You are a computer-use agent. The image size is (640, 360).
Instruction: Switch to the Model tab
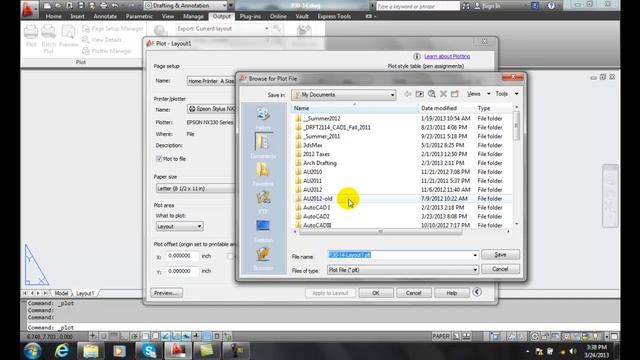click(61, 293)
